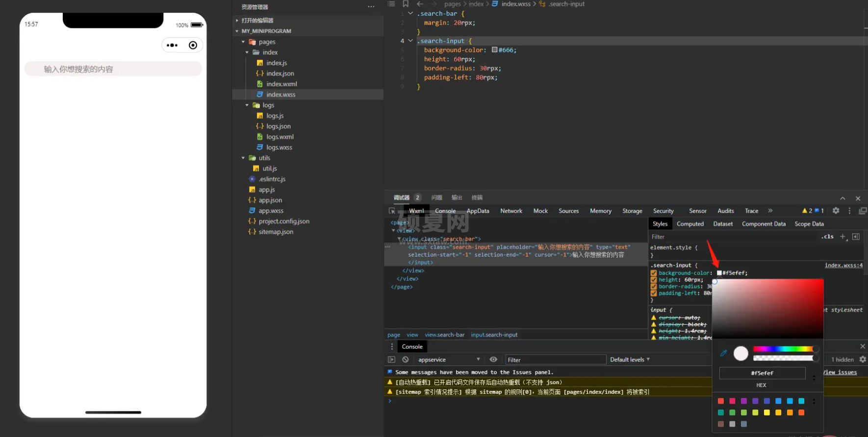868x437 pixels.
Task: Open index.wxml file in pages/index
Action: 281,84
